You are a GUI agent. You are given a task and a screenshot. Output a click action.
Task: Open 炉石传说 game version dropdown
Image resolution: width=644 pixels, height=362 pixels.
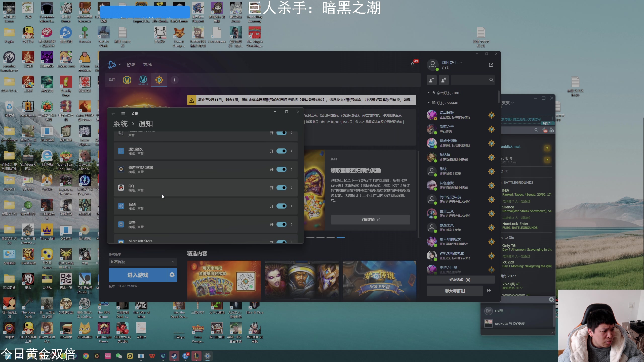point(143,262)
